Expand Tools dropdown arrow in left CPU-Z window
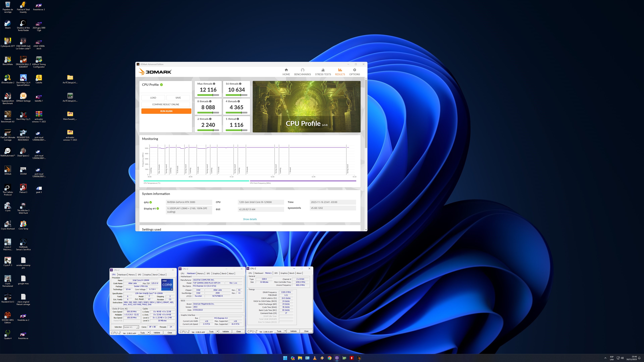This screenshot has width=644, height=362. point(148,333)
